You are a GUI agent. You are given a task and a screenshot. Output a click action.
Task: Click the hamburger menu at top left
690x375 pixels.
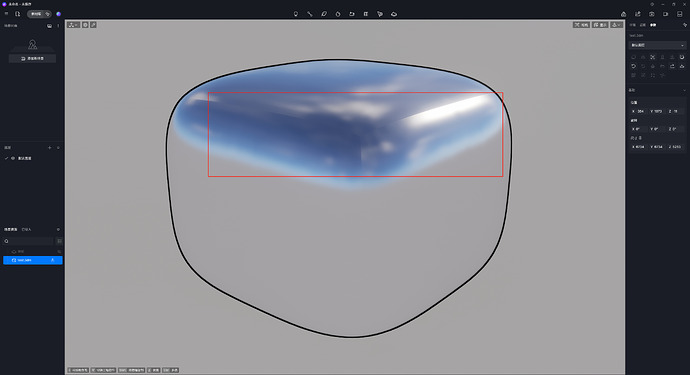click(6, 14)
